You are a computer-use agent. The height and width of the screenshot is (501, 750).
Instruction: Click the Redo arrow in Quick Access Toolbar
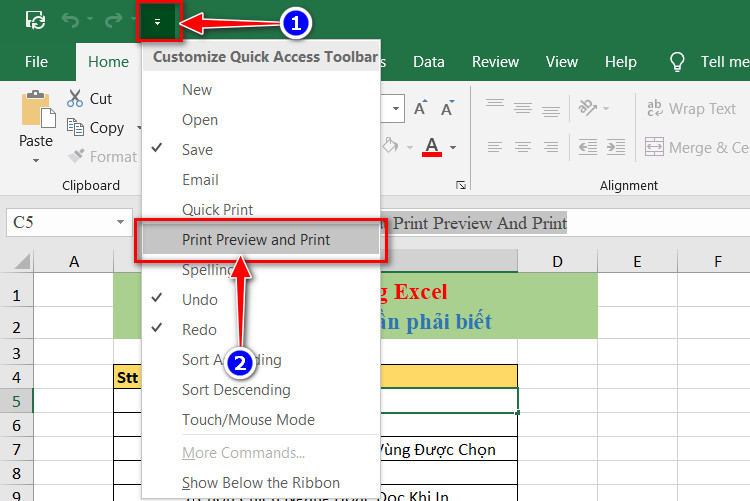pyautogui.click(x=114, y=21)
